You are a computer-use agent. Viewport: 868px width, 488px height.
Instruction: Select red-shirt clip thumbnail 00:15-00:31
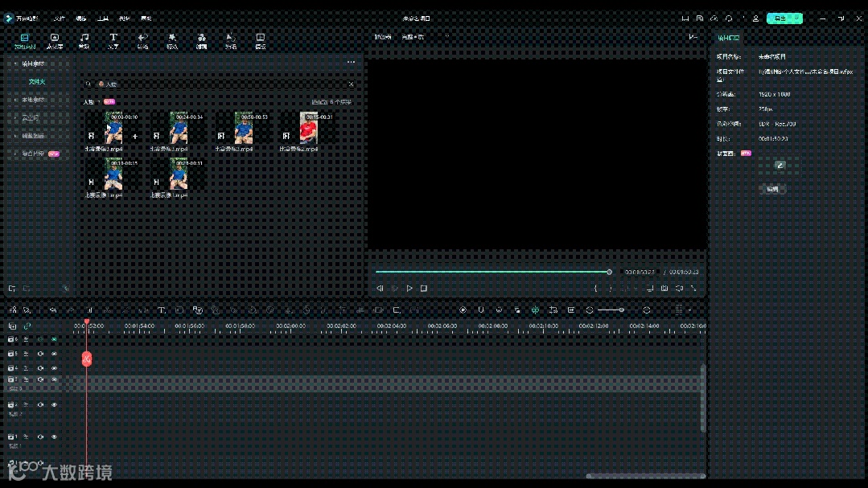(308, 128)
